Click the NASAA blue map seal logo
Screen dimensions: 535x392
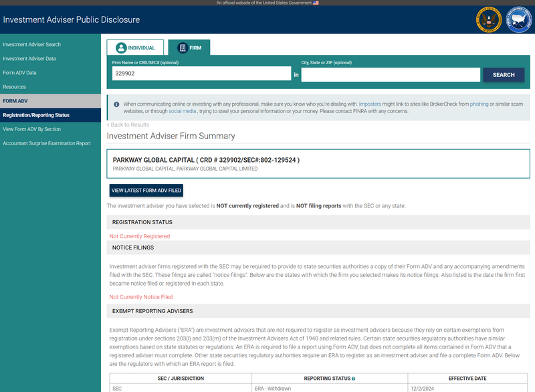coord(519,20)
